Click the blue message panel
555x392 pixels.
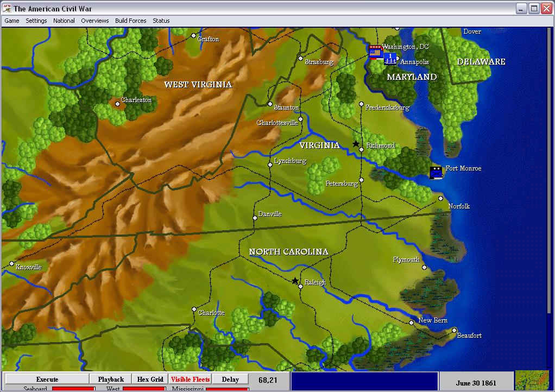(x=364, y=381)
